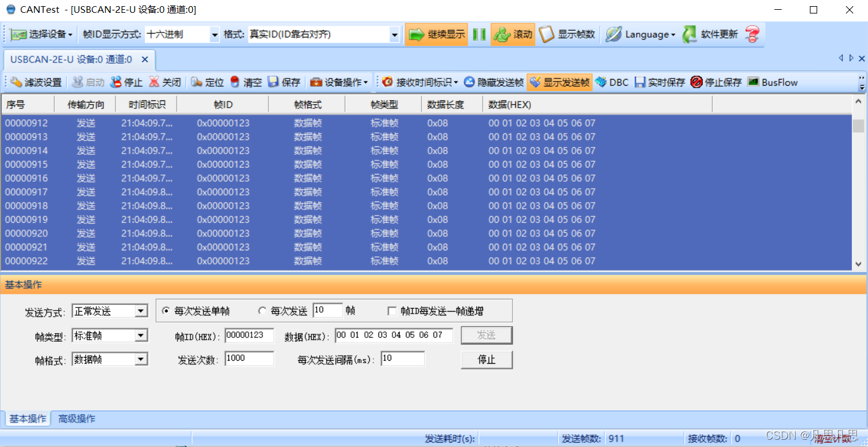Screen dimensions: 868x447
Task: Click the 继续显示 continue display button
Action: 436,34
